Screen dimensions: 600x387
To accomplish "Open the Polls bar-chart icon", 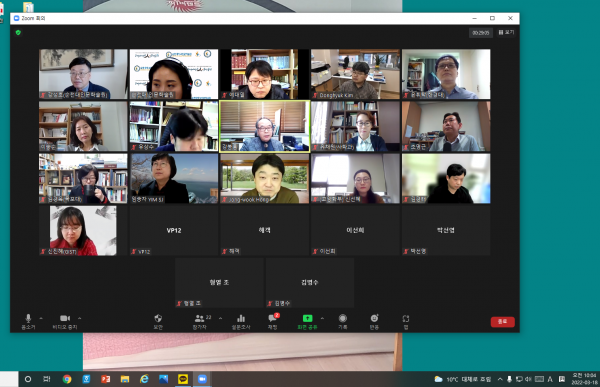I will [241, 322].
